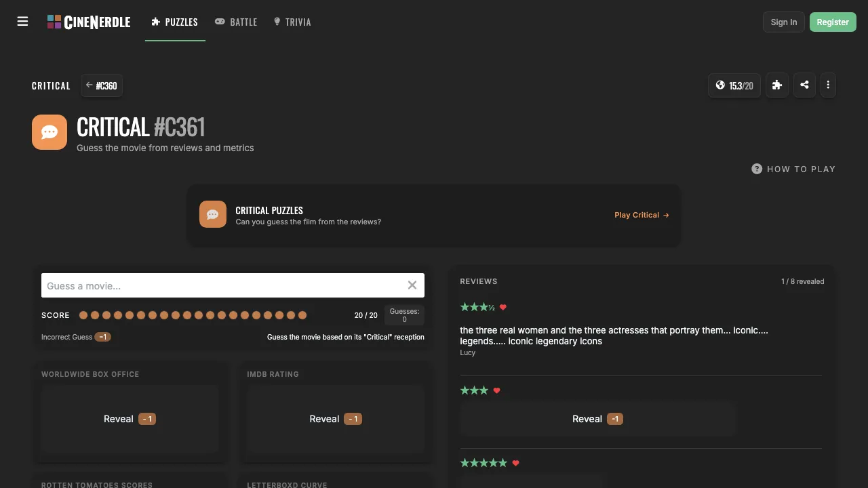868x488 pixels.
Task: Click the orange Critical speech bubble icon
Action: [50, 132]
